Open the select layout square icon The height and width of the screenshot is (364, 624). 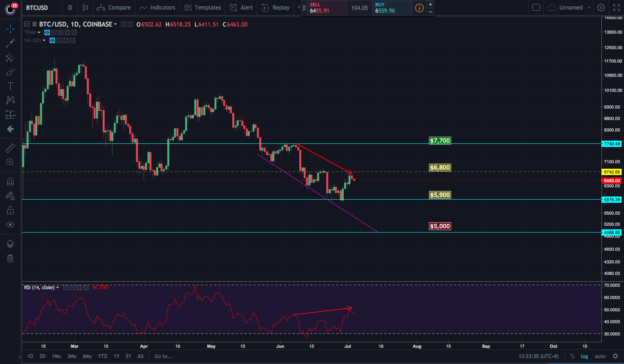536,8
